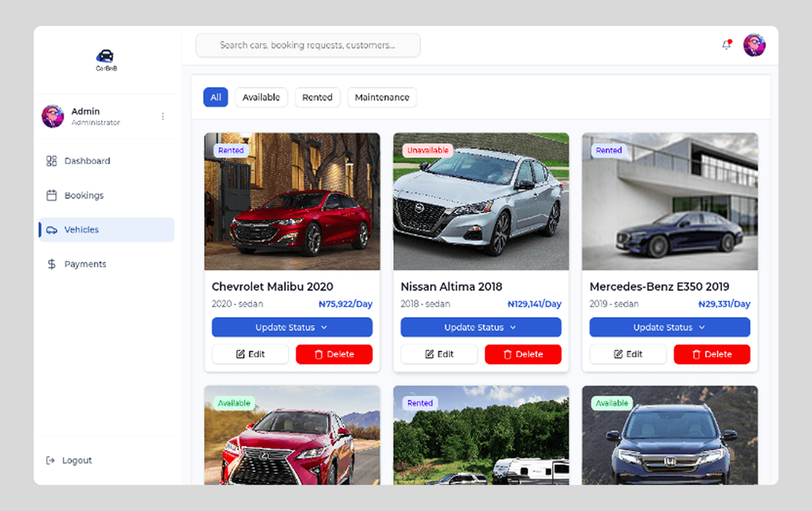Screen dimensions: 812x511
Task: Click trash icon on Mercedes-Benz E350 Delete
Action: [x=696, y=354]
